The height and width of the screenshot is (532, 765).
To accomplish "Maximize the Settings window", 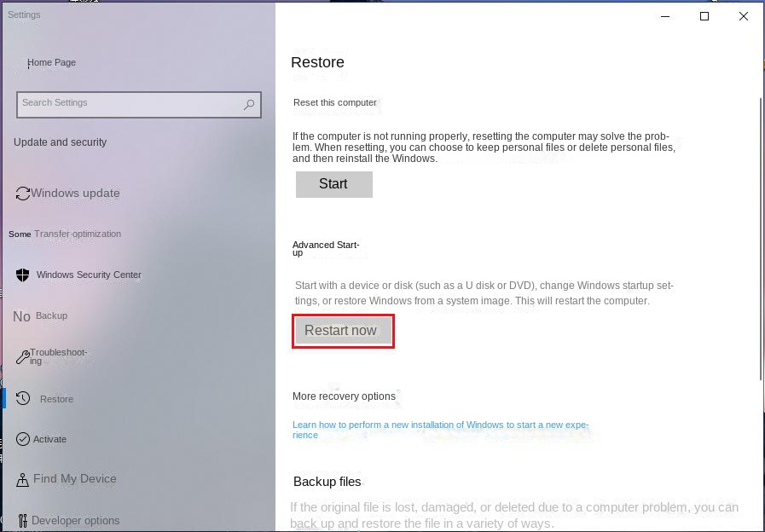I will point(704,15).
